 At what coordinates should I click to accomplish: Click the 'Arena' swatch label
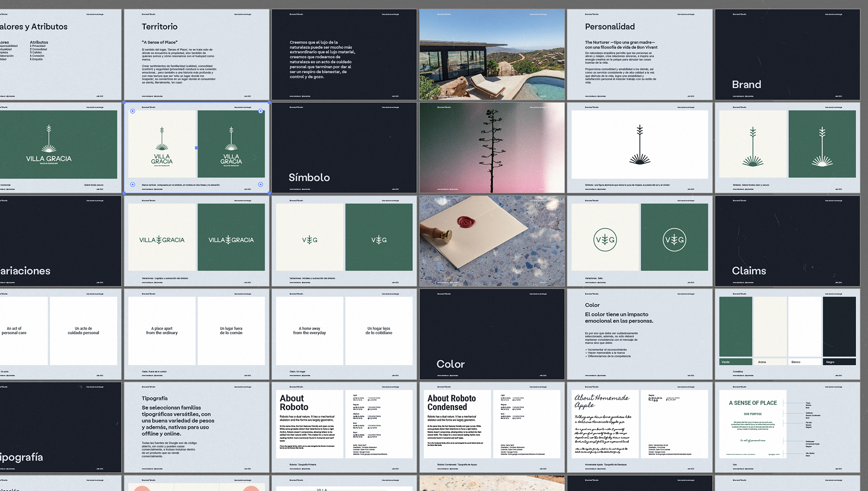[762, 362]
